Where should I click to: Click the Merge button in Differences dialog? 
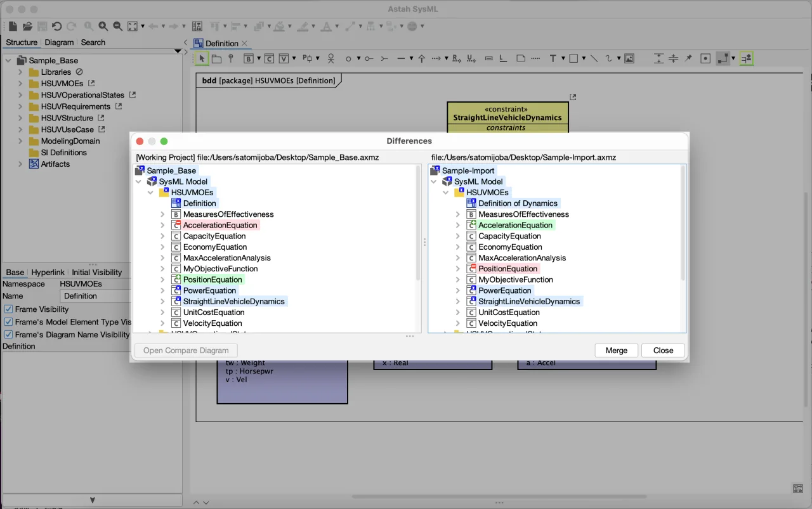coord(617,351)
